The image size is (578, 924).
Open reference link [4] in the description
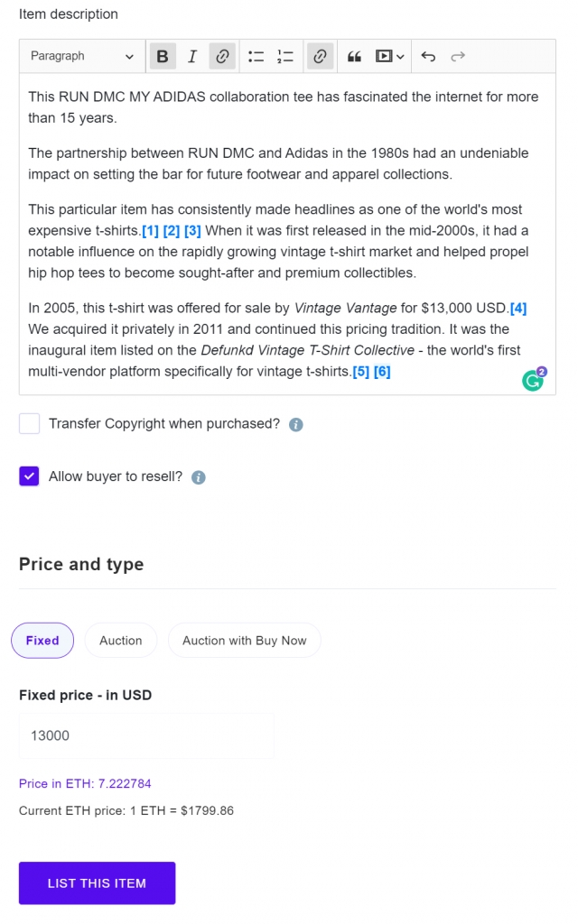[x=518, y=309]
